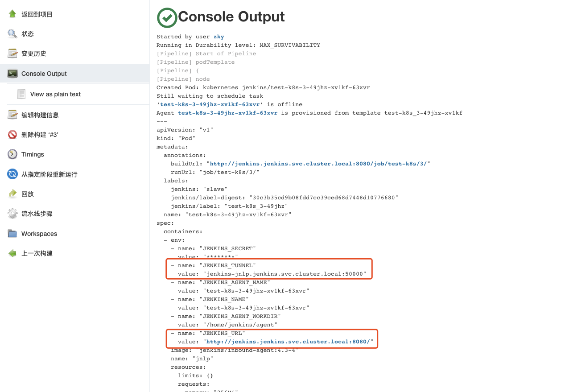Open the buildUrl job/test-k8s/3 link
The width and height of the screenshot is (569, 392).
318,164
